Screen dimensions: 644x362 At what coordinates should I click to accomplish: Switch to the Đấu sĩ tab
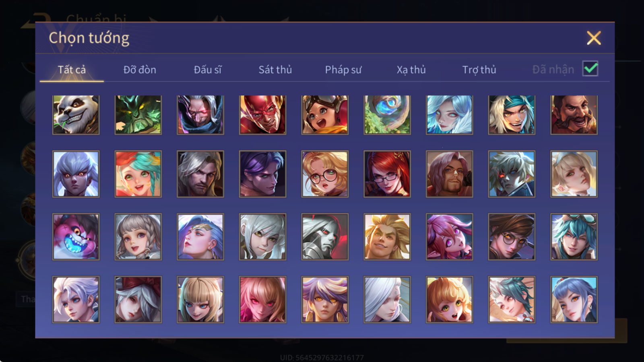point(207,70)
